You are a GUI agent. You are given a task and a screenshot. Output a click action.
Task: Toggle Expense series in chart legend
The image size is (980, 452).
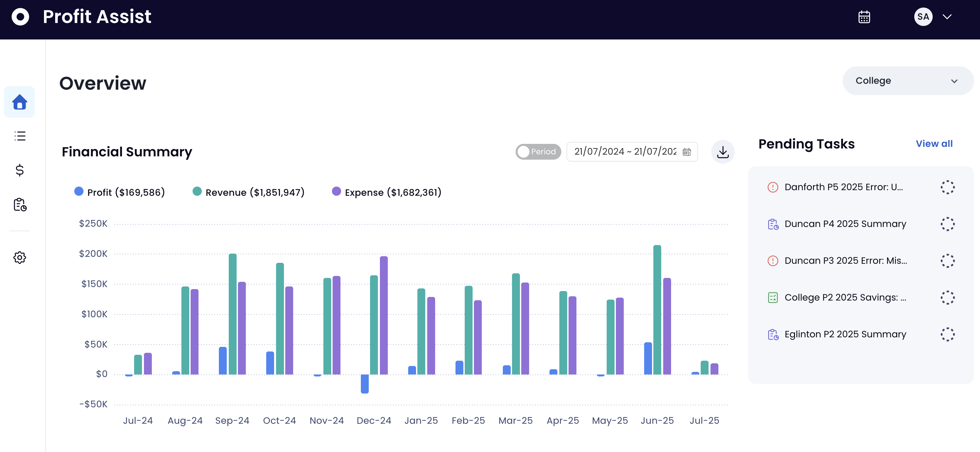click(x=386, y=192)
